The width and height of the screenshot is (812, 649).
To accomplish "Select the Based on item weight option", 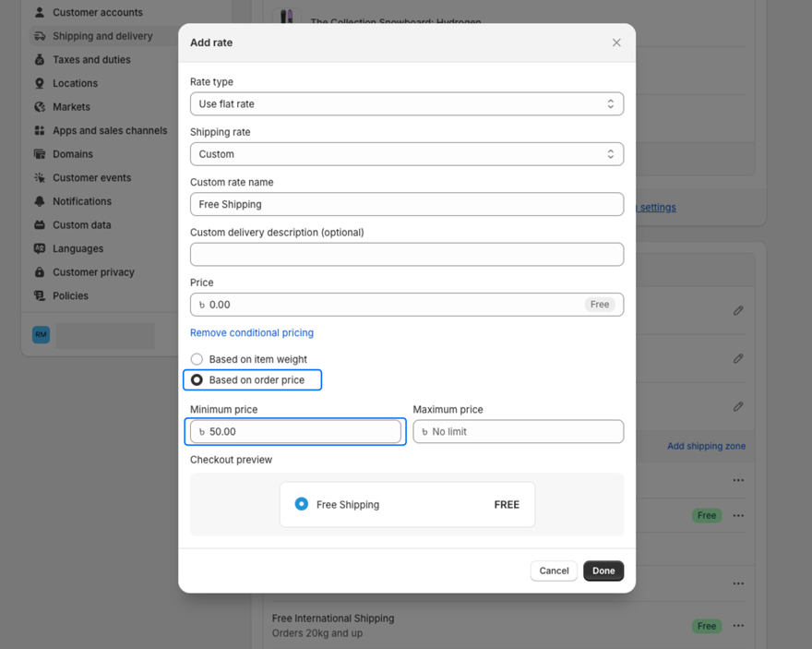I will [197, 359].
